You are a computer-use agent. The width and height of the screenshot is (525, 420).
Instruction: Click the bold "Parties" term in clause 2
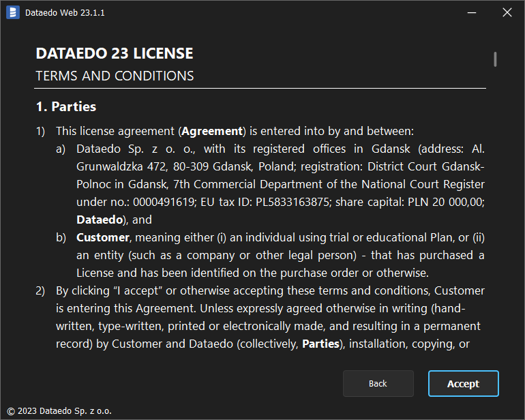pyautogui.click(x=320, y=344)
